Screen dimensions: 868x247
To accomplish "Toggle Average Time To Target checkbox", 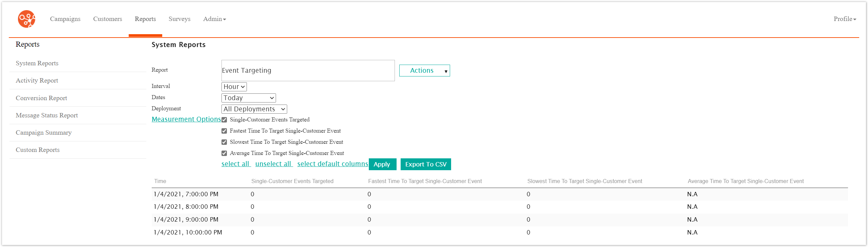I will pyautogui.click(x=224, y=153).
